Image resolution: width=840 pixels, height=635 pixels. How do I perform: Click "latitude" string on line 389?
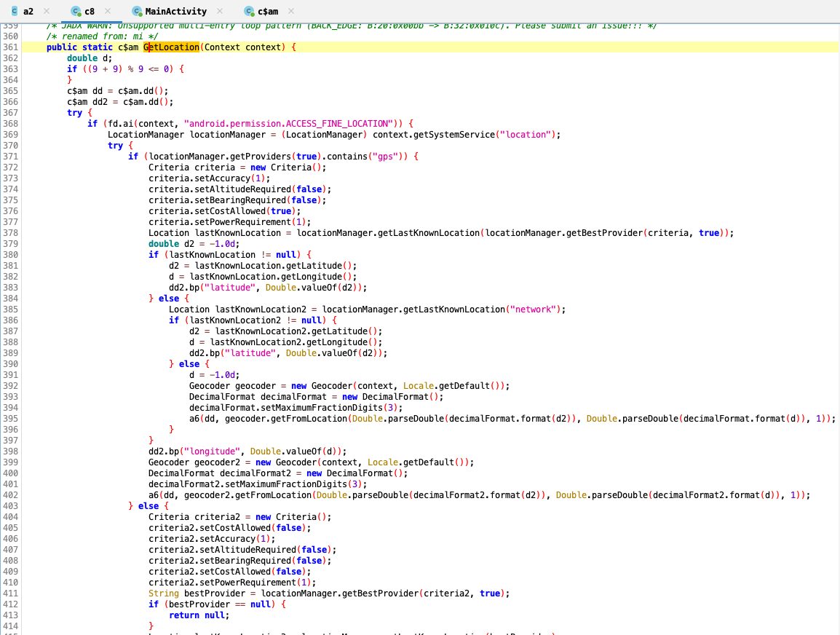click(250, 353)
